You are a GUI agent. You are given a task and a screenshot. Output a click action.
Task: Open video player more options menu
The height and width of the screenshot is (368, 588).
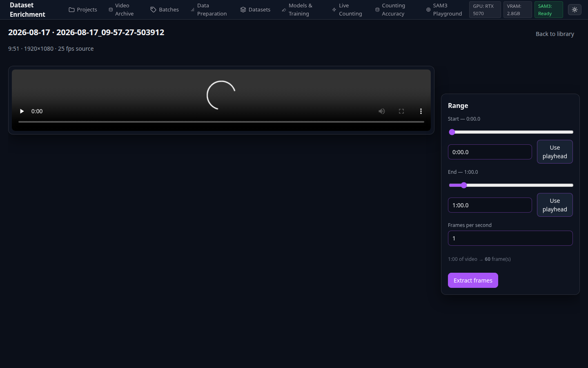421,111
